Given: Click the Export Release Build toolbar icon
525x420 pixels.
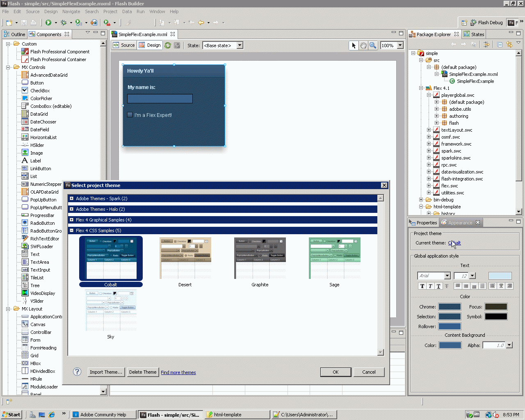Looking at the screenshot, I should point(94,23).
